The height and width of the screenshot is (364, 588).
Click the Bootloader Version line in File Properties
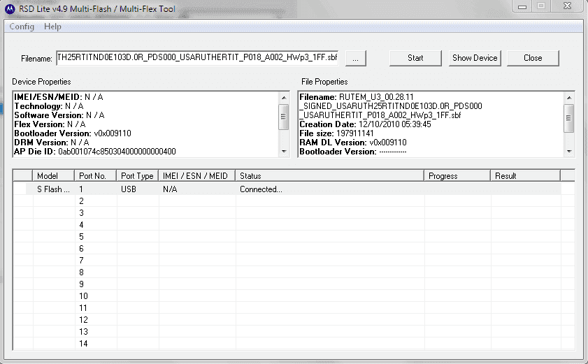pyautogui.click(x=353, y=152)
